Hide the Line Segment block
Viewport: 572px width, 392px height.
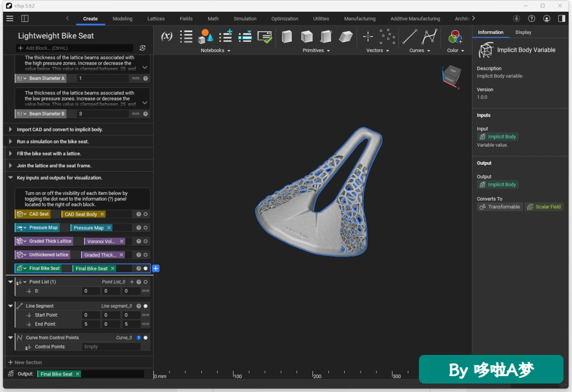point(146,306)
